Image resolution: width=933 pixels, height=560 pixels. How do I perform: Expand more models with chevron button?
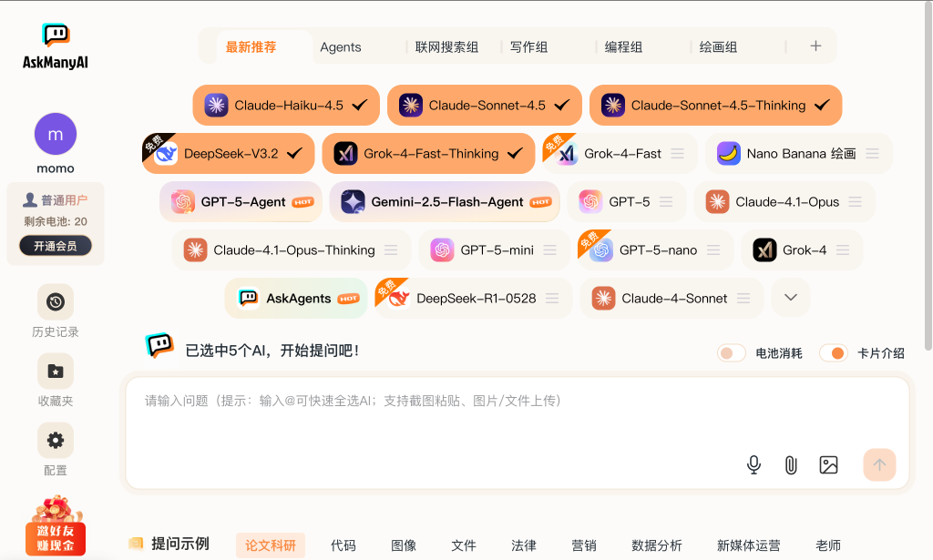point(791,298)
